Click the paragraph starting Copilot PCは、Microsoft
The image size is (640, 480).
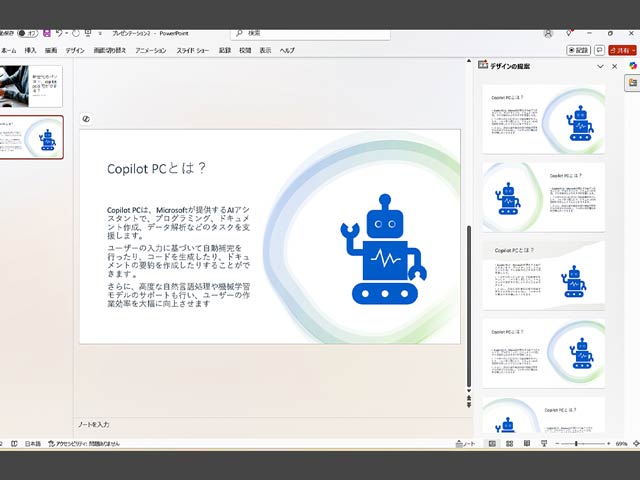(178, 223)
